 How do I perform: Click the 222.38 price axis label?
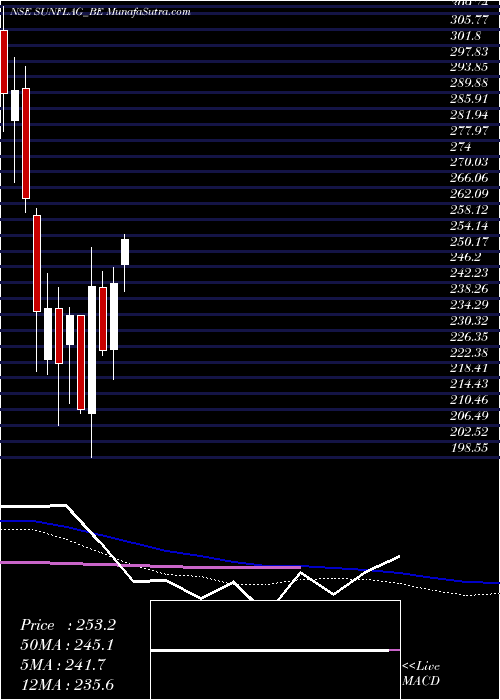469,353
